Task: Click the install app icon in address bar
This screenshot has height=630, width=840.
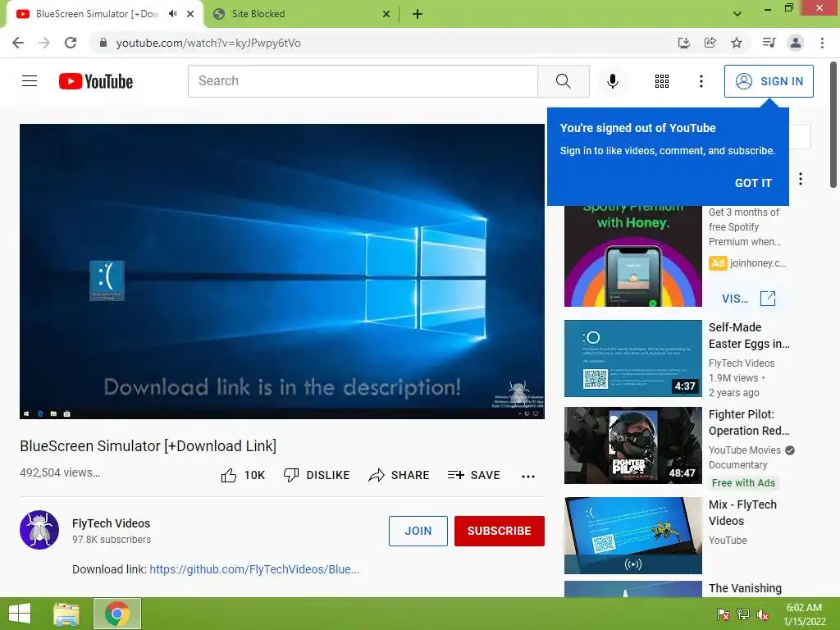Action: click(683, 43)
